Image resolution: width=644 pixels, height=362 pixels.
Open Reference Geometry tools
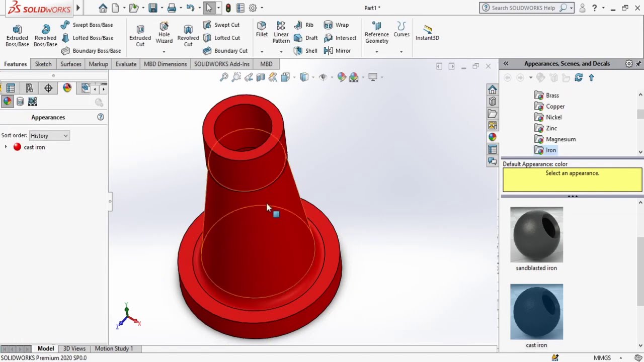[x=377, y=33]
